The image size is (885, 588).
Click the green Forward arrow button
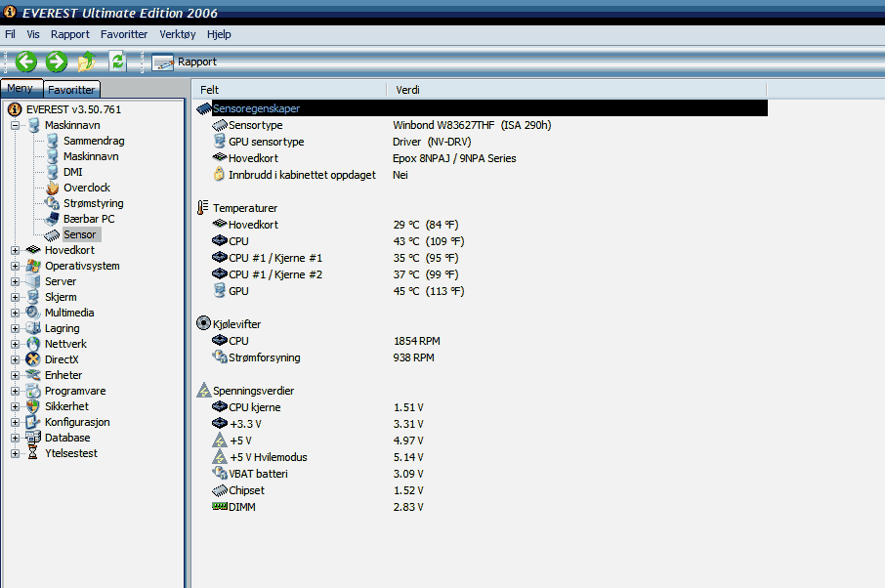(57, 62)
